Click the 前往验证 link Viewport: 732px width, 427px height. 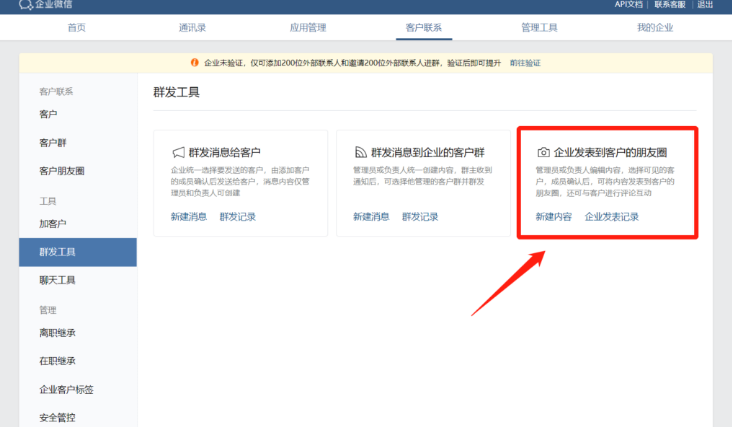click(525, 63)
